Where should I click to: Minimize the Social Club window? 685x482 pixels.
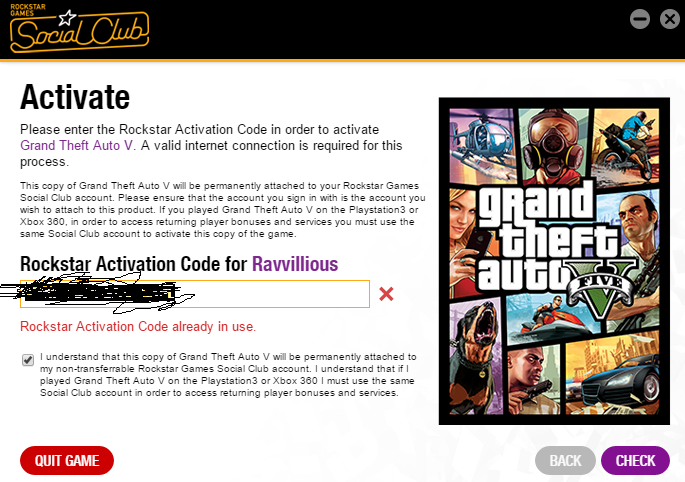pyautogui.click(x=640, y=19)
